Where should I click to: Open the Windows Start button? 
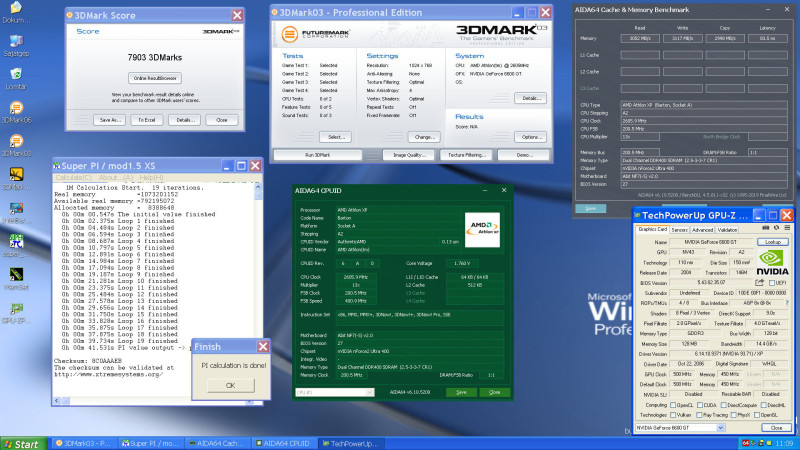[22, 444]
